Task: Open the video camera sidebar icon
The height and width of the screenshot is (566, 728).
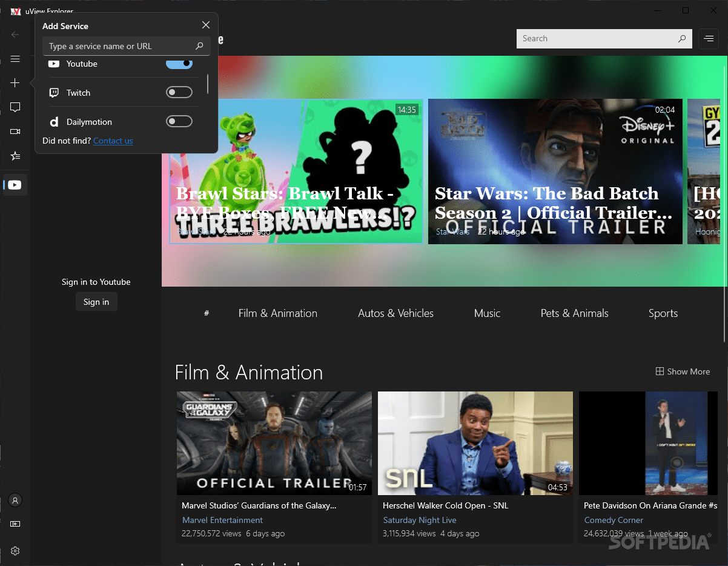Action: [x=15, y=132]
